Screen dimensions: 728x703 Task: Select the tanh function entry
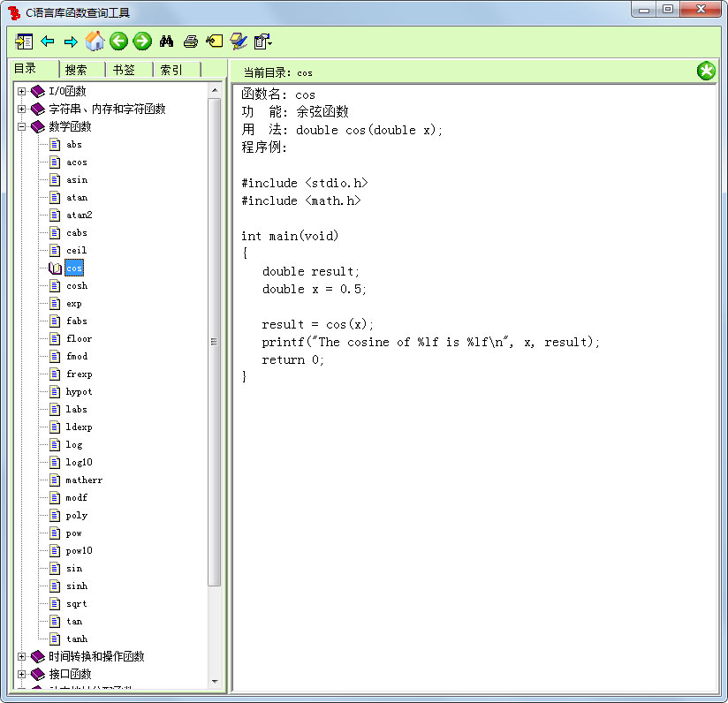(x=77, y=639)
